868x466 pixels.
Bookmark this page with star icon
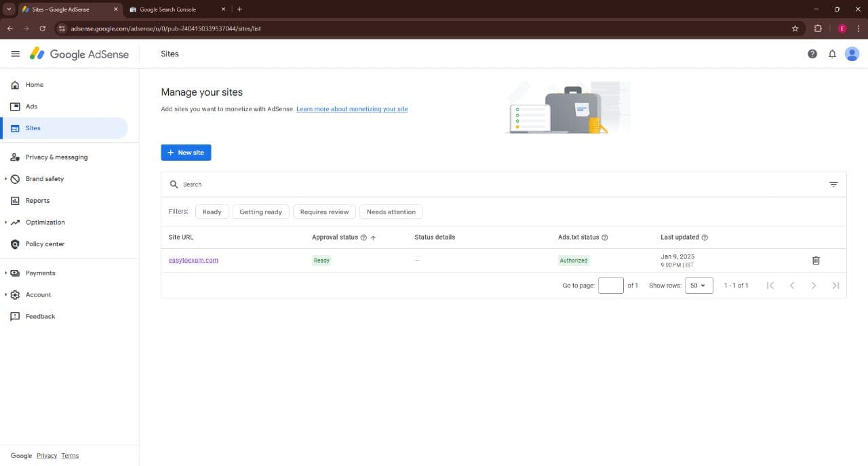coord(795,28)
